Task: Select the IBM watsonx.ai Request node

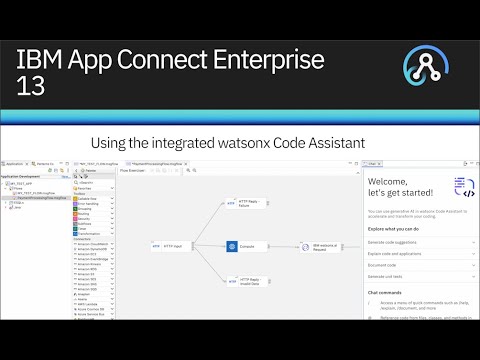Action: pos(320,247)
